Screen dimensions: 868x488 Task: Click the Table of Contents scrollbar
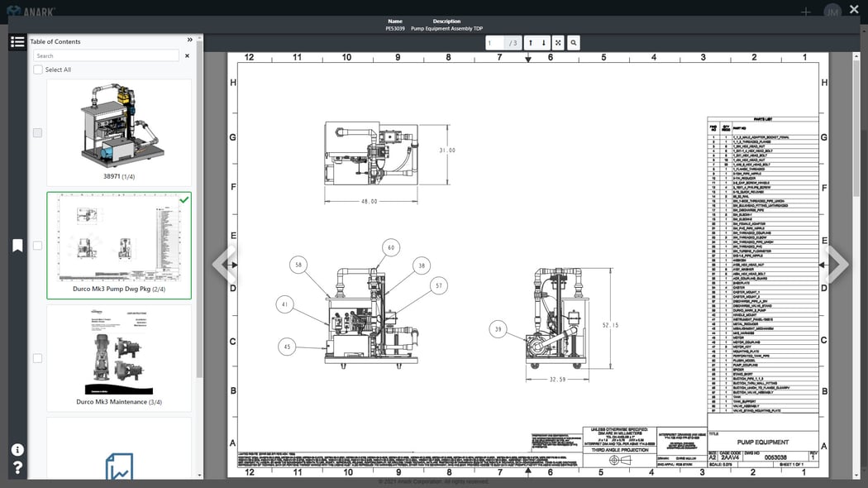(x=200, y=210)
